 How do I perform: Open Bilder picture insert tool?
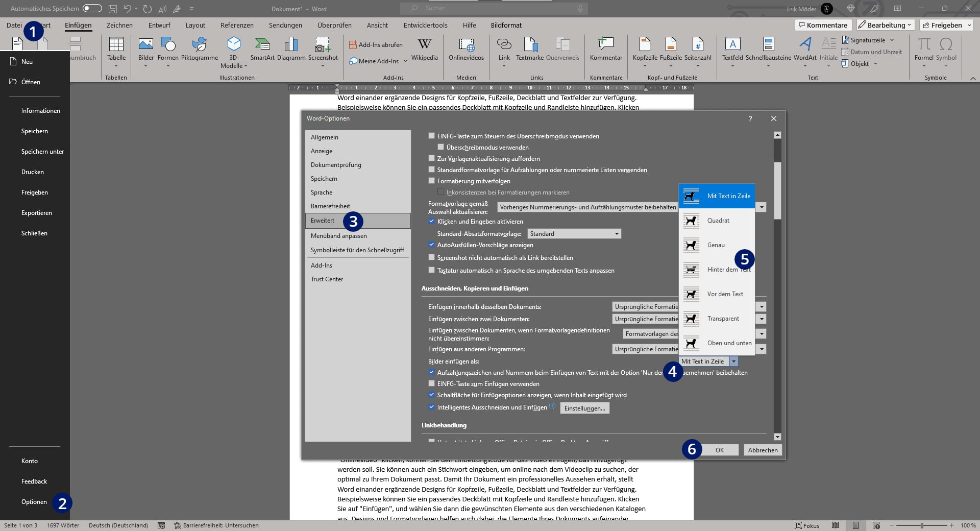point(146,51)
